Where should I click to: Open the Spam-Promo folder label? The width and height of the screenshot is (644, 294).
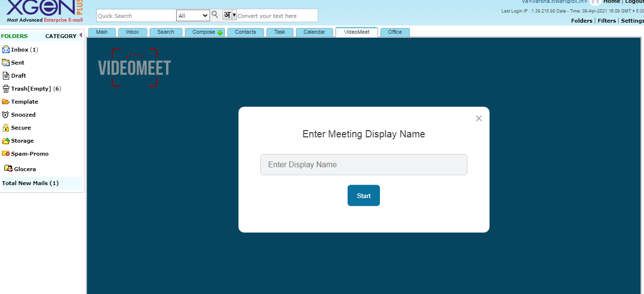click(x=30, y=154)
